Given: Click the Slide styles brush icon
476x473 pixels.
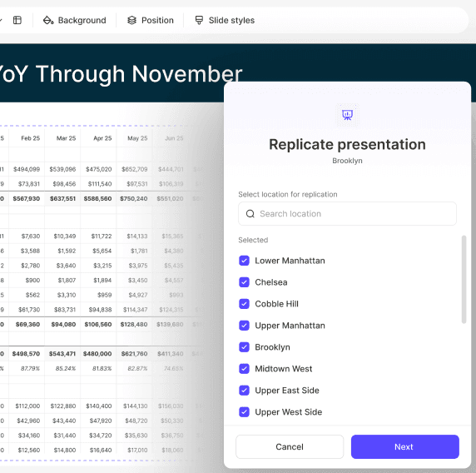Looking at the screenshot, I should [x=199, y=20].
